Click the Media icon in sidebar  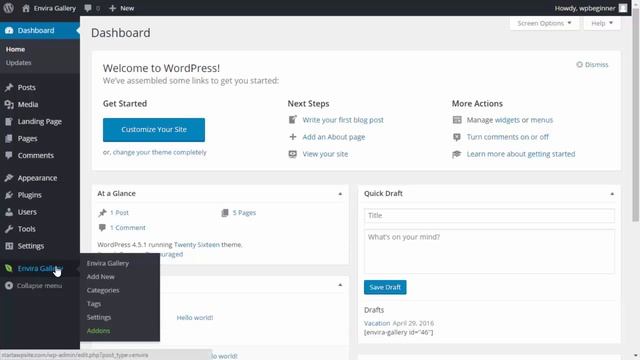9,104
